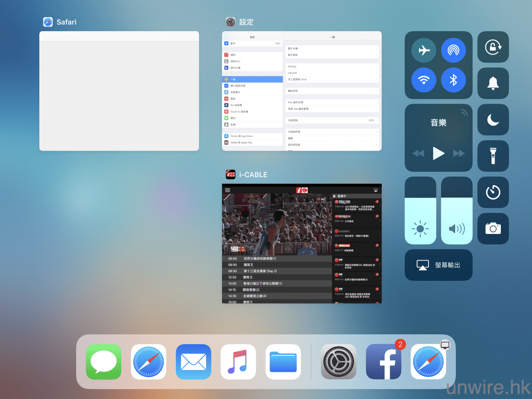Toggle Airplane Mode in Control Center

424,50
